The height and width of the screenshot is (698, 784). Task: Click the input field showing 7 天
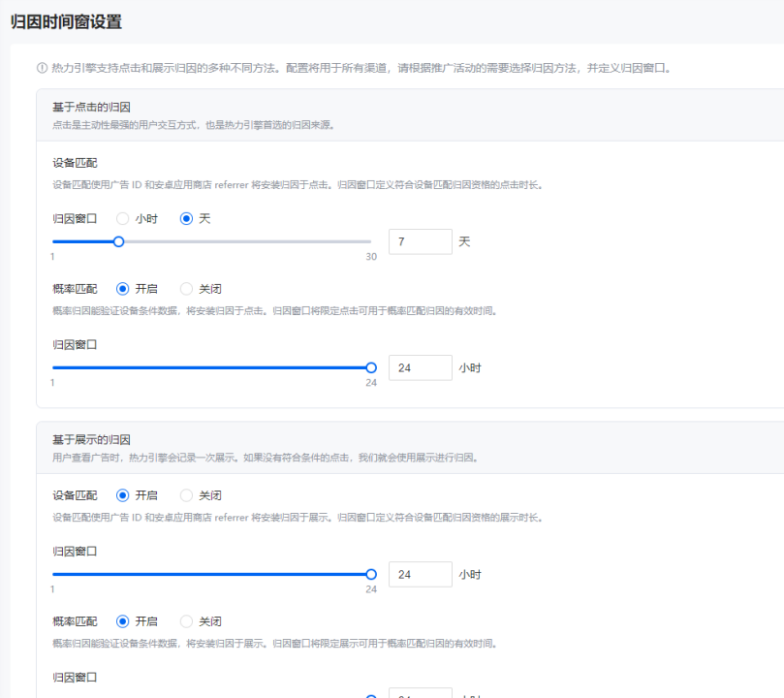(x=420, y=241)
